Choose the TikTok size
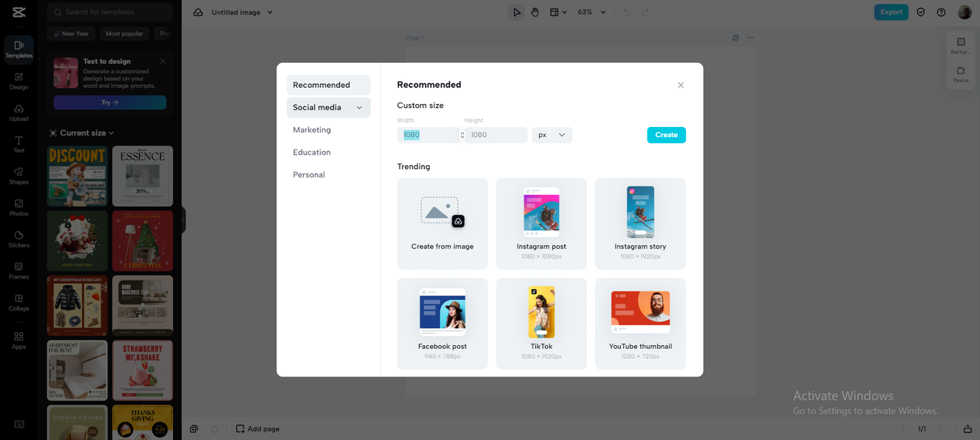The height and width of the screenshot is (440, 980). (x=541, y=324)
